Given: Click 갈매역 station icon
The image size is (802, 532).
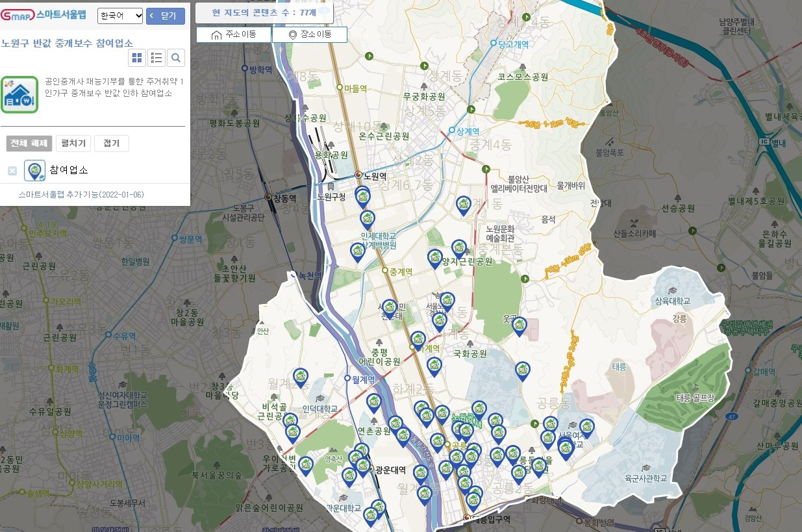Looking at the screenshot, I should (x=748, y=371).
